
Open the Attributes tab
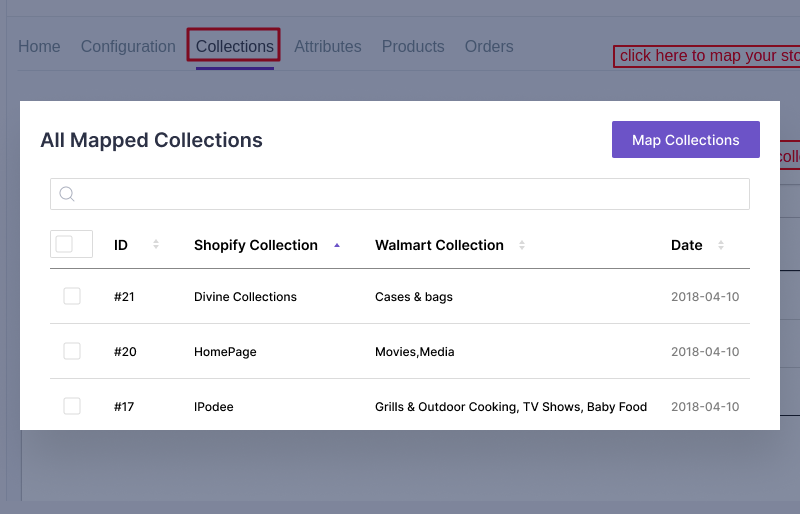[328, 47]
